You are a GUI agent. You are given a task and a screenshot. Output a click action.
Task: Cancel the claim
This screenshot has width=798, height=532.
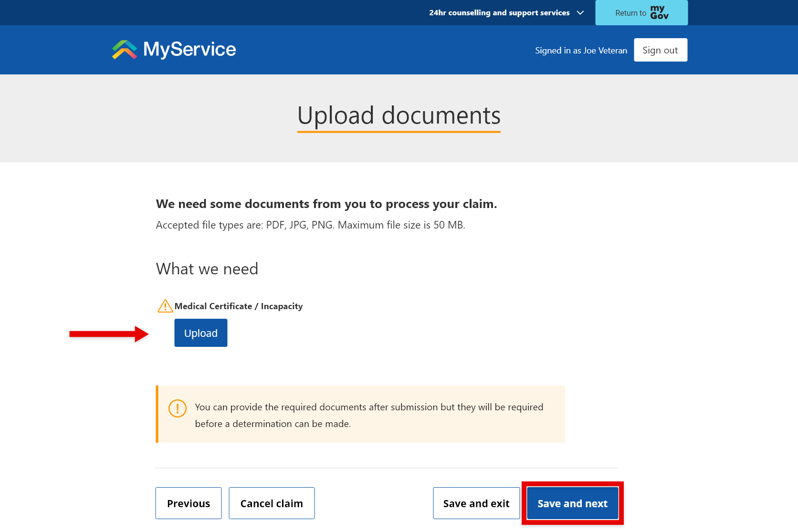(x=272, y=503)
